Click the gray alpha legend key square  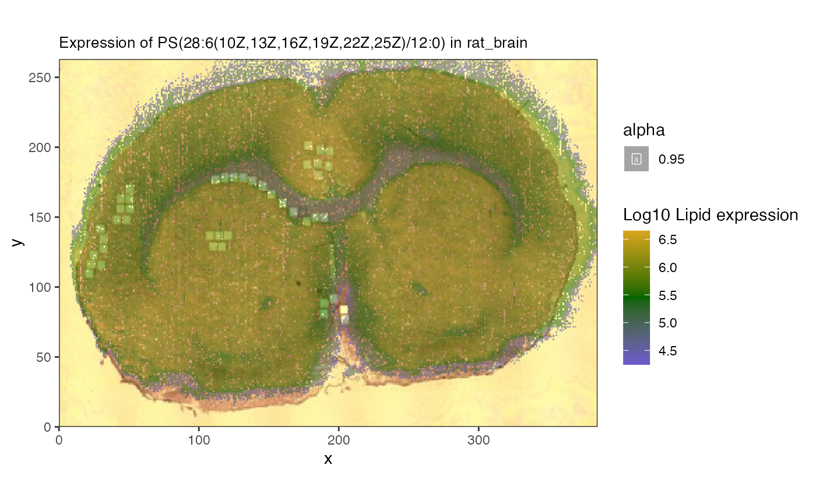(x=636, y=159)
